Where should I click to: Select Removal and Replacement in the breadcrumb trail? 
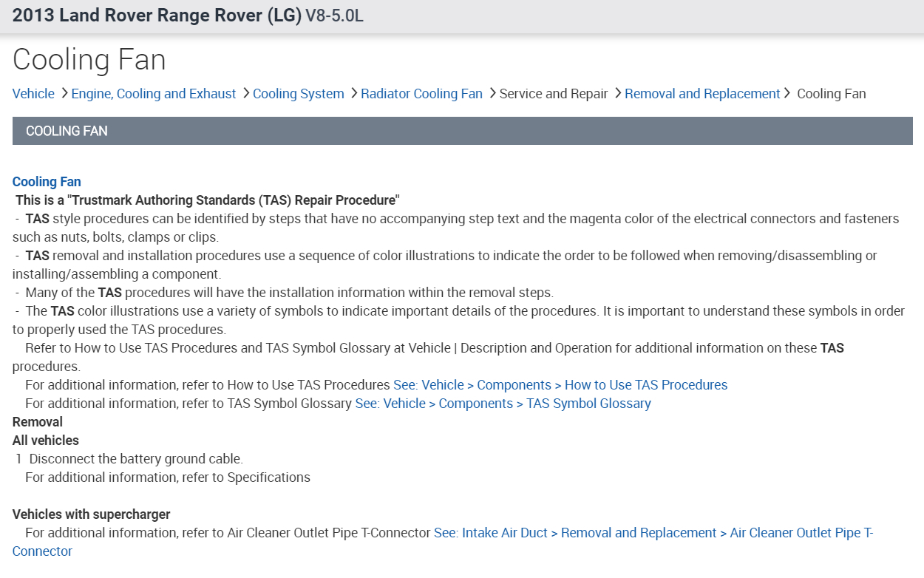(x=702, y=94)
